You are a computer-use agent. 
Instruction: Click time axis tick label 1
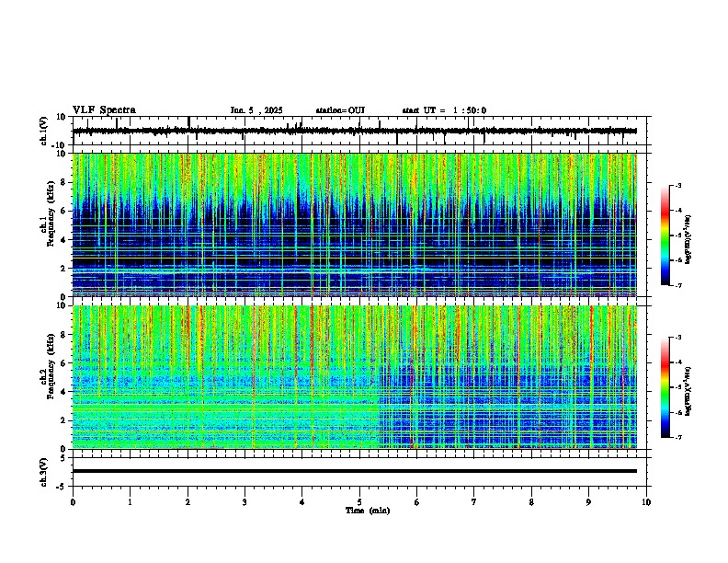[130, 502]
